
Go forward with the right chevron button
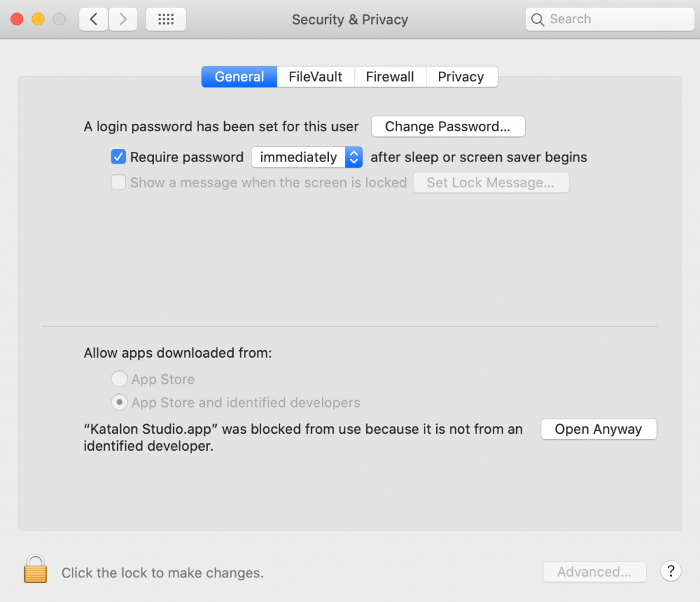pyautogui.click(x=123, y=19)
